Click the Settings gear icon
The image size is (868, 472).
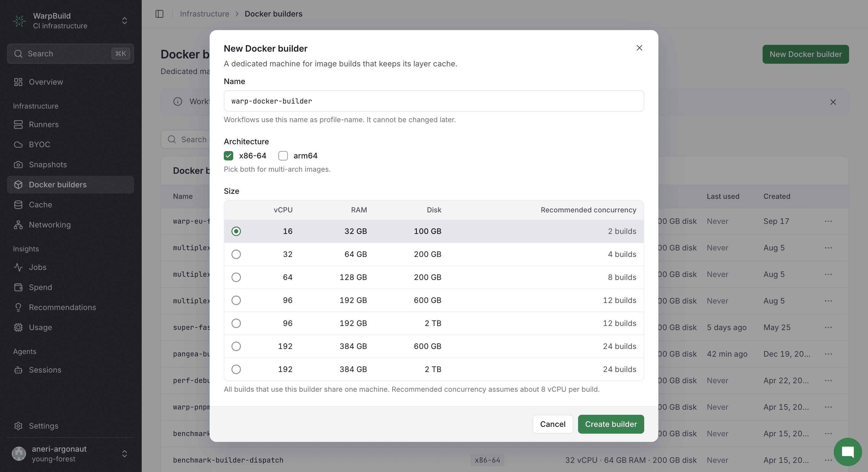click(x=18, y=426)
